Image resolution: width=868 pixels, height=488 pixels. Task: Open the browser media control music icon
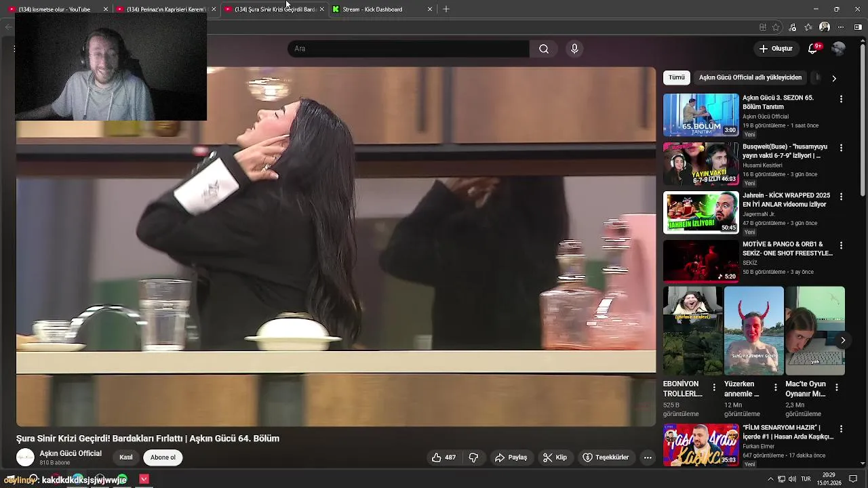793,27
